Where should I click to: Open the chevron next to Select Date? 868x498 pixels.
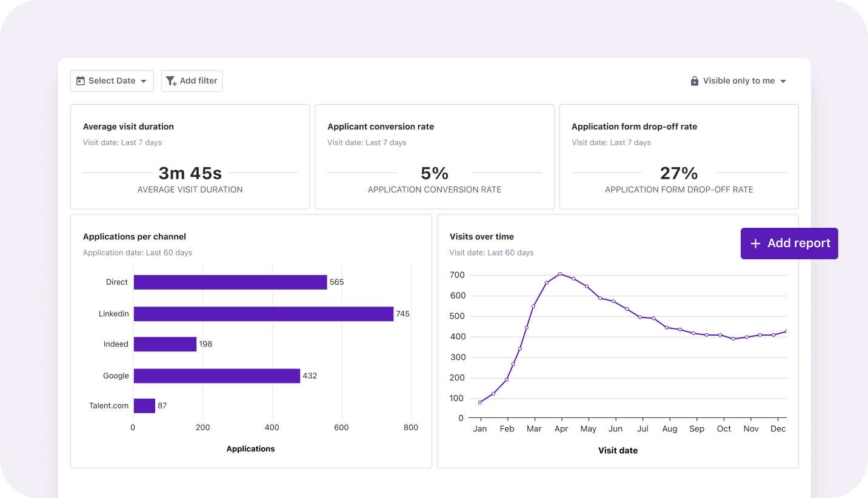pos(145,81)
